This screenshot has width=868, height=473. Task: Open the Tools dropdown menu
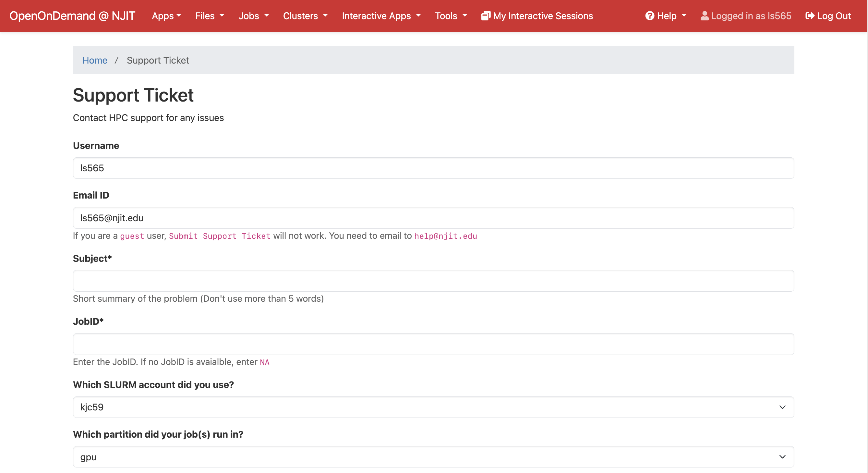(x=451, y=16)
